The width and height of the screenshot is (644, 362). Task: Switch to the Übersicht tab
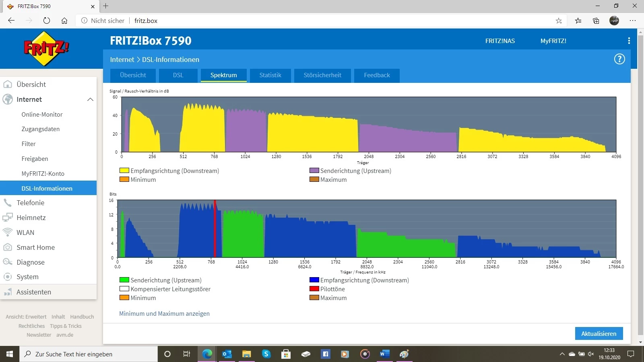(x=133, y=75)
